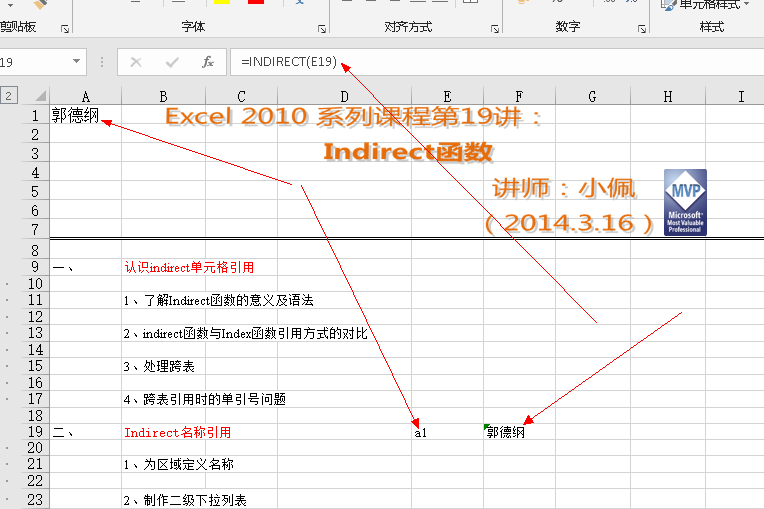
Task: Click the orange title Excel 2010 系列课程第19讲
Action: (x=353, y=117)
